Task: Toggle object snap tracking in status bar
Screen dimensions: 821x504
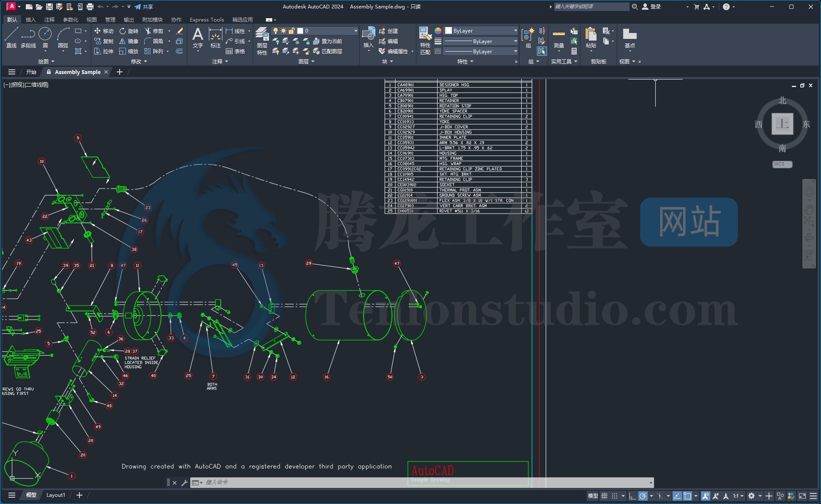Action: (677, 496)
